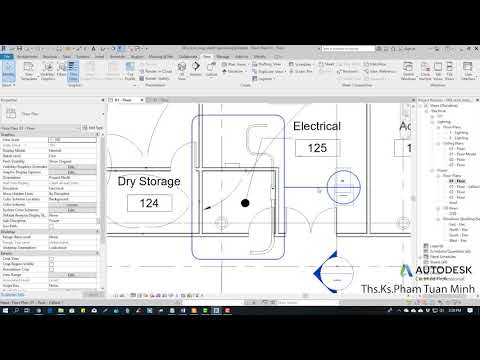This screenshot has height=360, width=480.
Task: Open notification center in system tray
Action: click(470, 310)
